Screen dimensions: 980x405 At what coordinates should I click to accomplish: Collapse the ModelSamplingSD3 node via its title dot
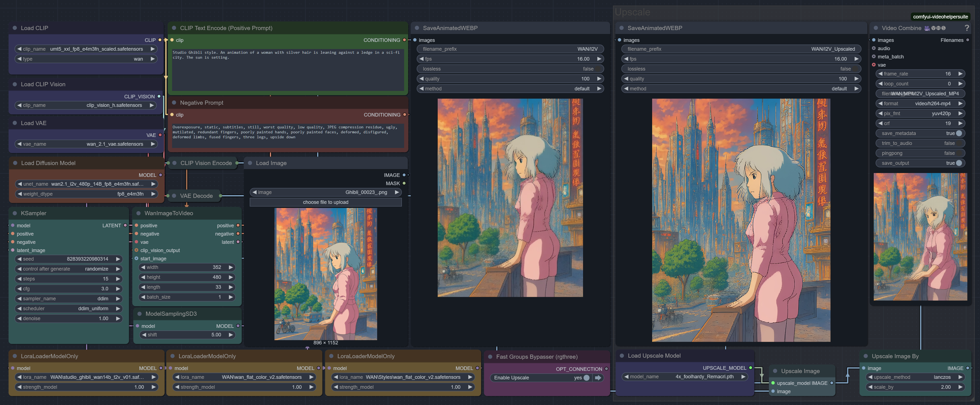coord(140,314)
